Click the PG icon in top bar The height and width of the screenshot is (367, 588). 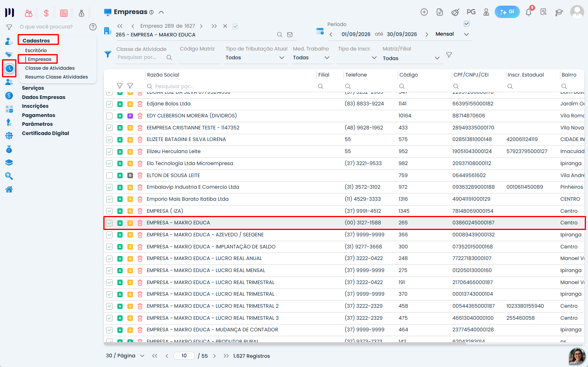[471, 12]
